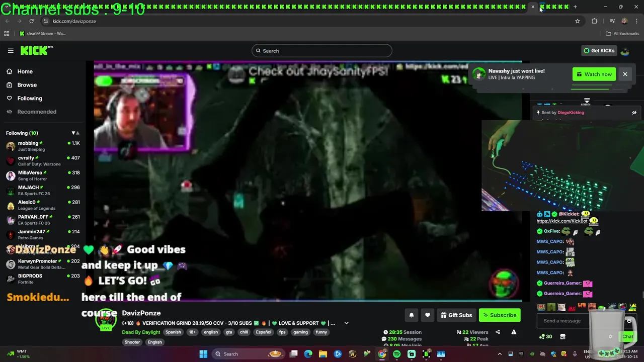Viewport: 644px width, 362px height.
Task: Open the Browse page
Action: [27, 85]
